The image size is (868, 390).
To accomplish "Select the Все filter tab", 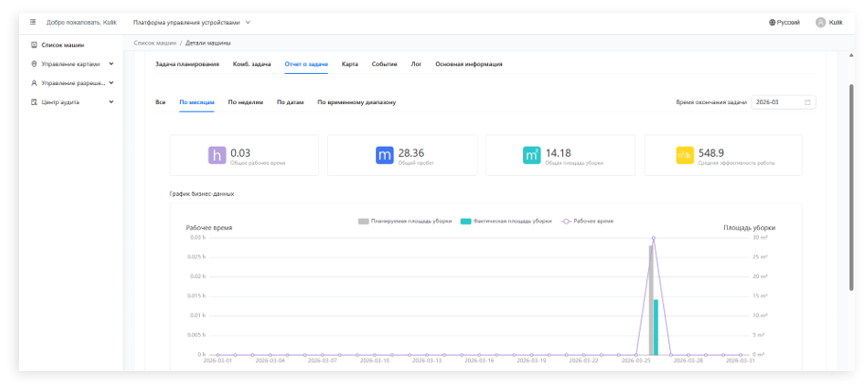I will (x=160, y=102).
